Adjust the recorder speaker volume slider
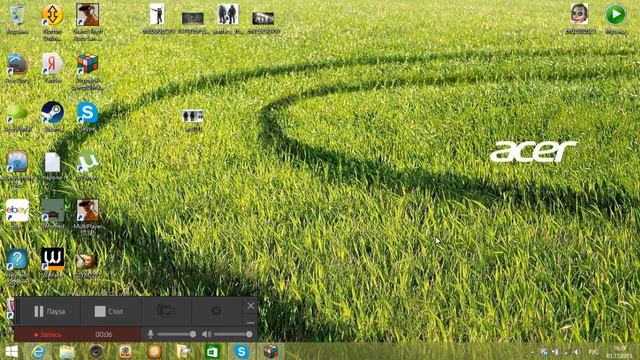The image size is (640, 360). click(233, 334)
